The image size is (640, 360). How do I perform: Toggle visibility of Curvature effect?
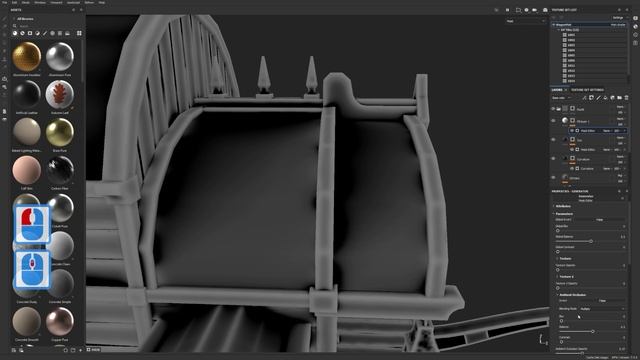pos(572,168)
